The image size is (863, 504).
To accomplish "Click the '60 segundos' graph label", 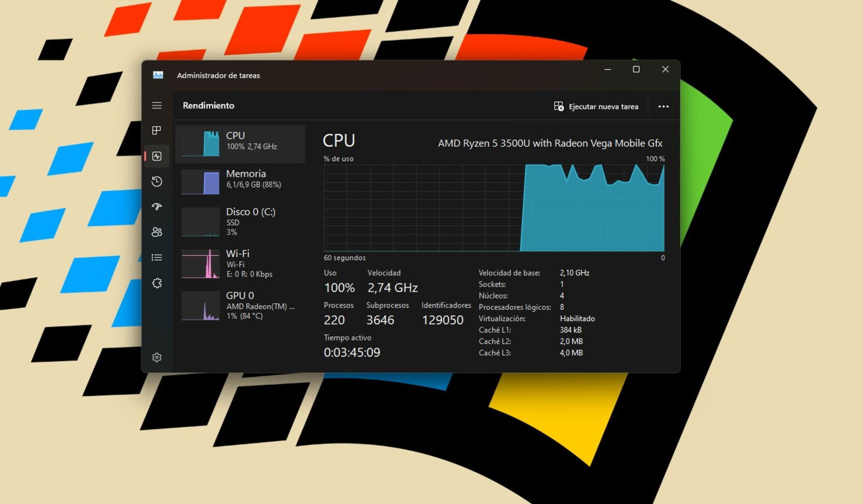I will coord(345,258).
